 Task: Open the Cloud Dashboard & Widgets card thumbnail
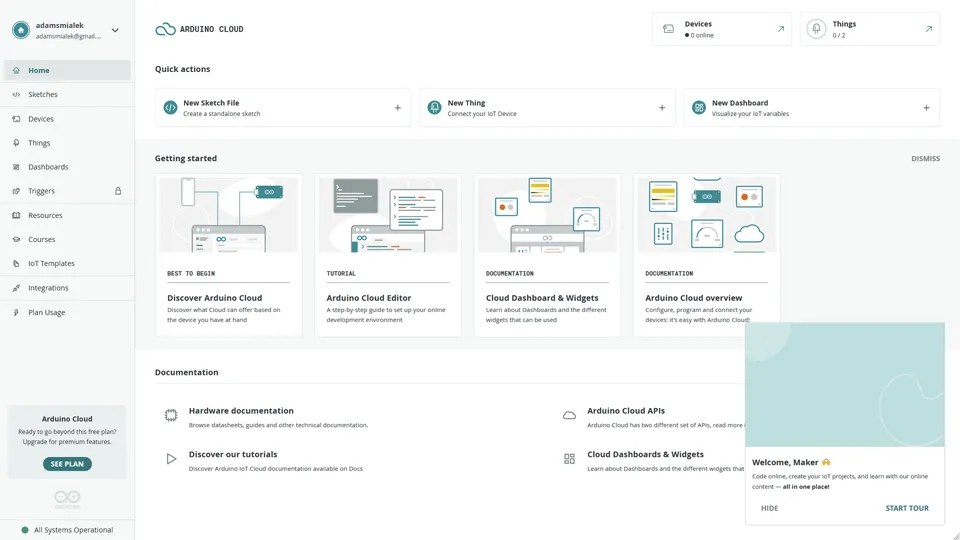(547, 215)
